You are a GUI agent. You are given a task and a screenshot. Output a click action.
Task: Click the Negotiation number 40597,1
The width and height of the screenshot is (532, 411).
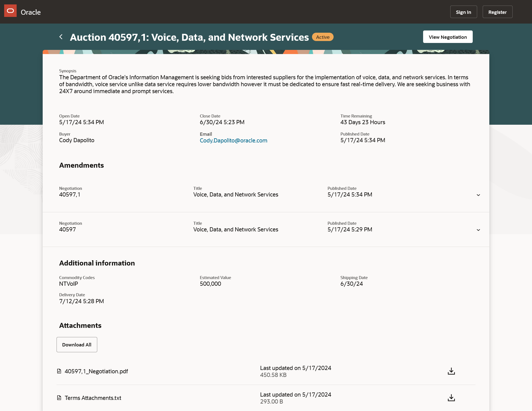click(70, 195)
